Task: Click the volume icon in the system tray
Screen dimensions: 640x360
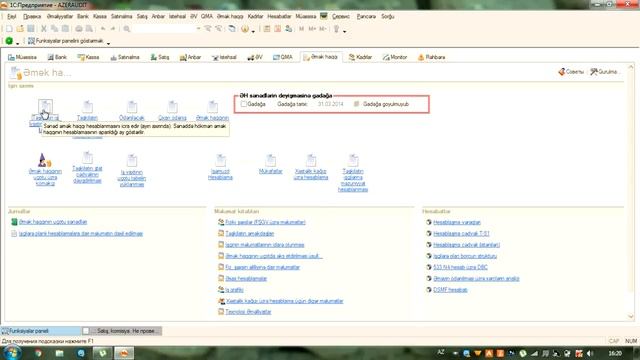Action: [x=590, y=353]
